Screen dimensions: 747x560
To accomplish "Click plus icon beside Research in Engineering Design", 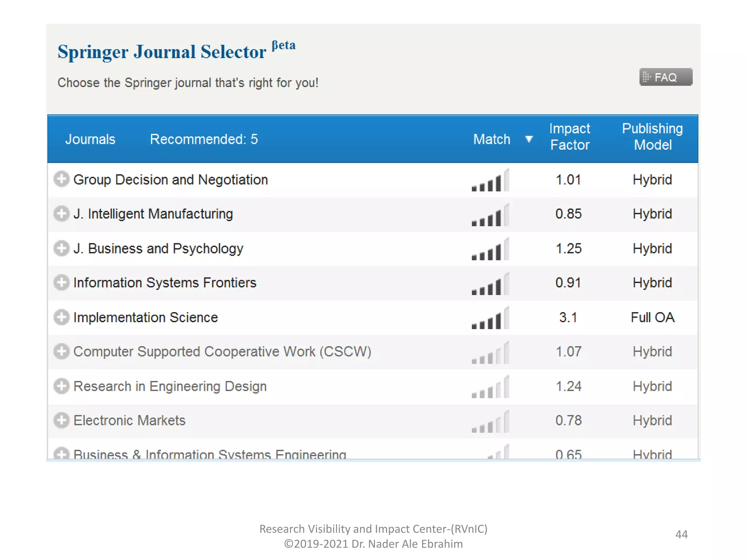I will (x=61, y=386).
